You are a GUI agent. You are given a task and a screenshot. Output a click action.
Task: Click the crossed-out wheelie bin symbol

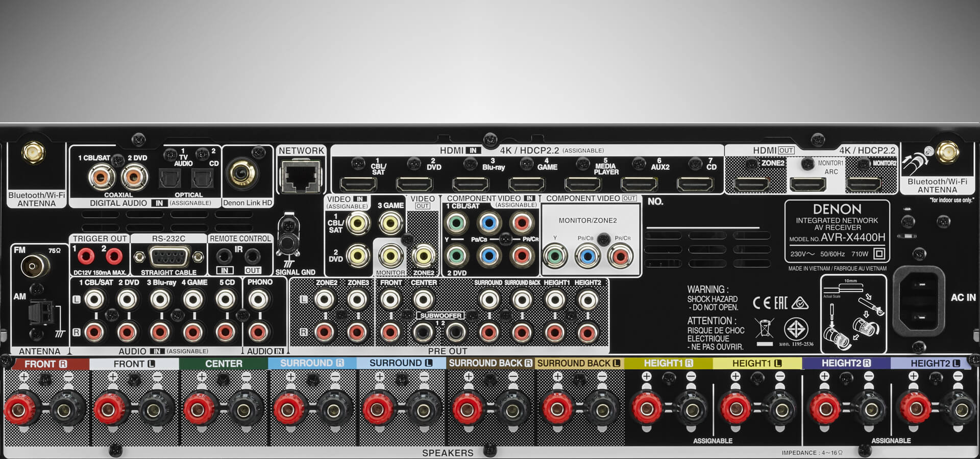pos(765,328)
